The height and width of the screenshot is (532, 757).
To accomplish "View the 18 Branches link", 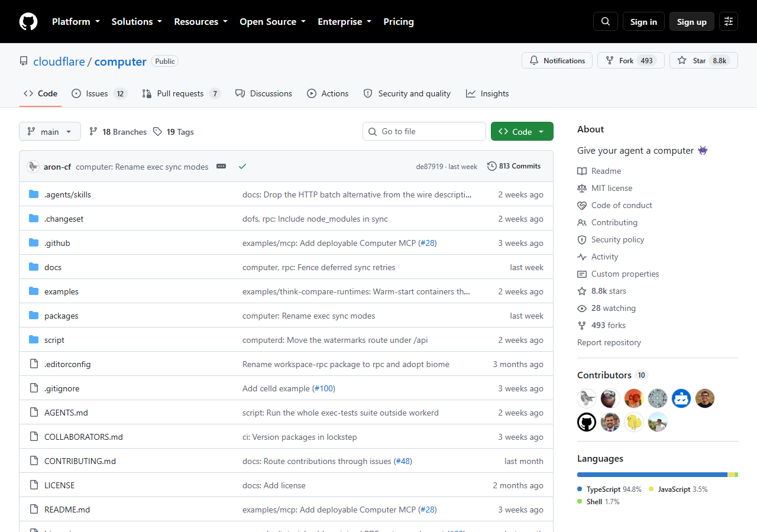I will [118, 132].
